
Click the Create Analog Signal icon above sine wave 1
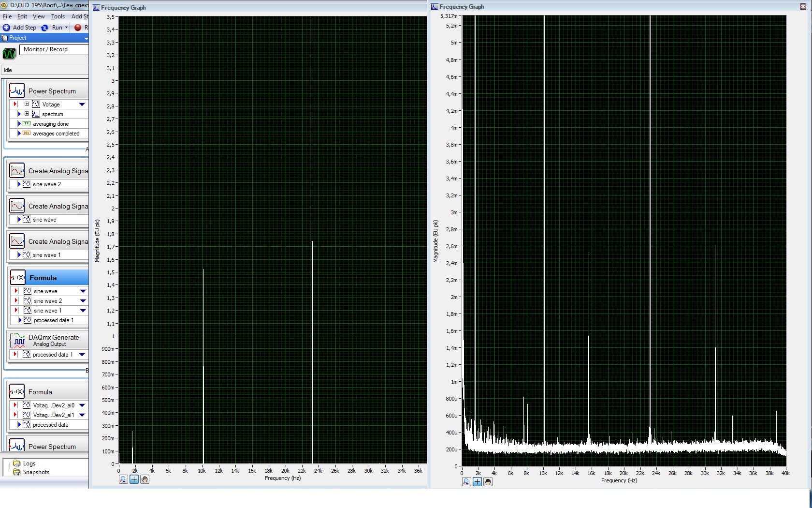(x=17, y=241)
